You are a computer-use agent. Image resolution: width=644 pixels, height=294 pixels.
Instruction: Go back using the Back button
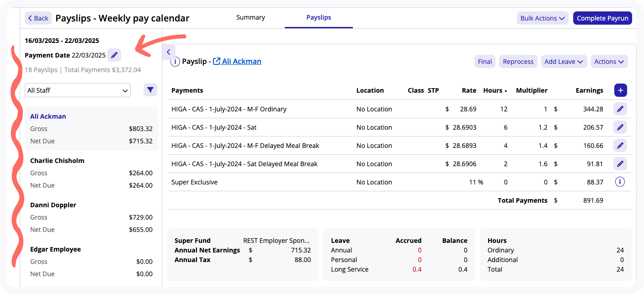[x=38, y=18]
